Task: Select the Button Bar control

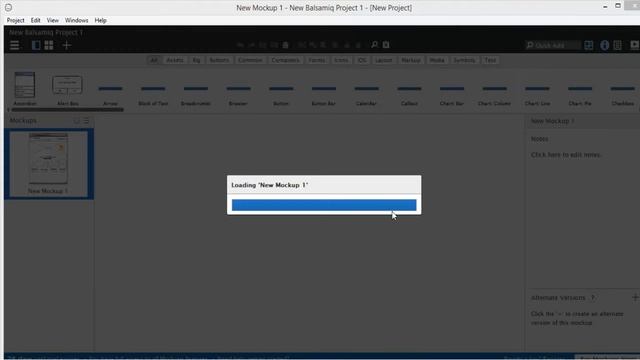Action: pos(324,95)
